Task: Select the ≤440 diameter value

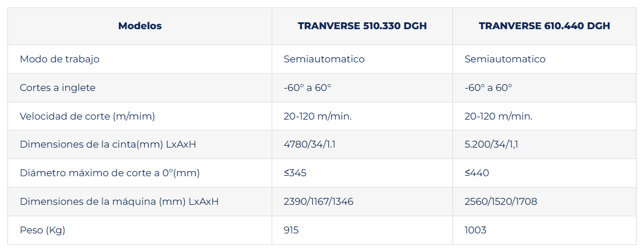Action: click(x=477, y=173)
